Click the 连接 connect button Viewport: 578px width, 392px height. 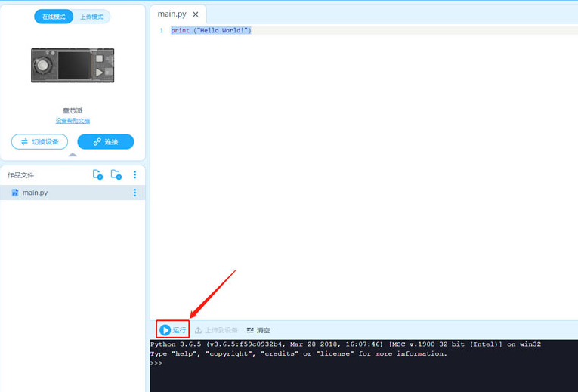tap(106, 142)
